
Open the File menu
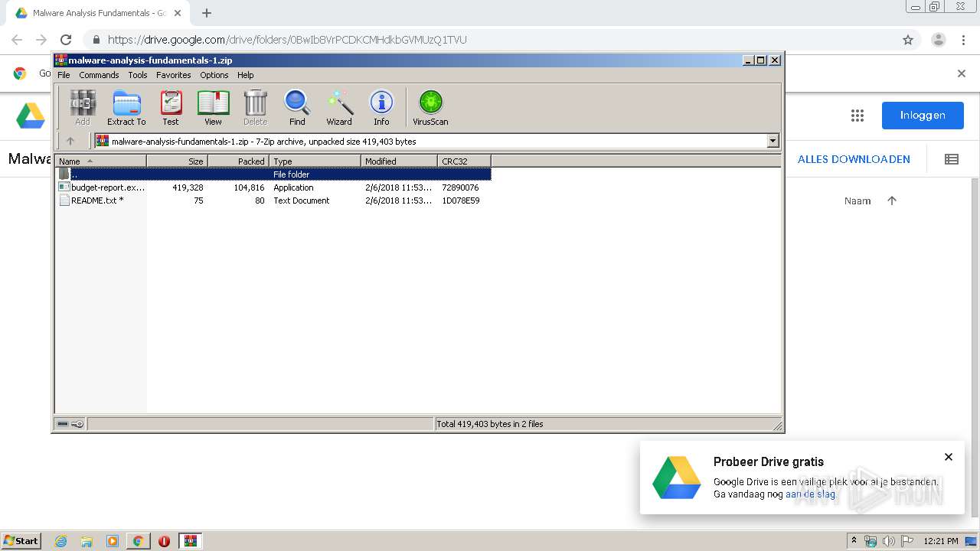64,75
